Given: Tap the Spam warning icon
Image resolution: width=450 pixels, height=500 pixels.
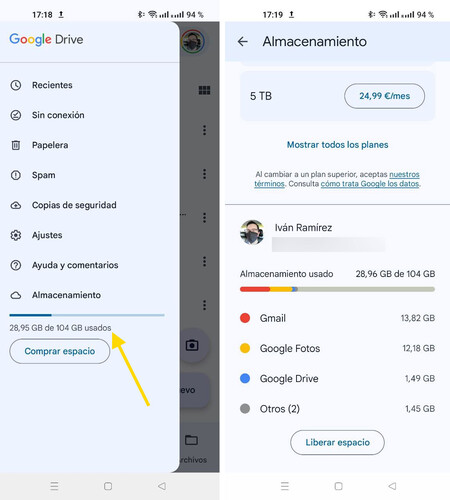Looking at the screenshot, I should [x=16, y=175].
